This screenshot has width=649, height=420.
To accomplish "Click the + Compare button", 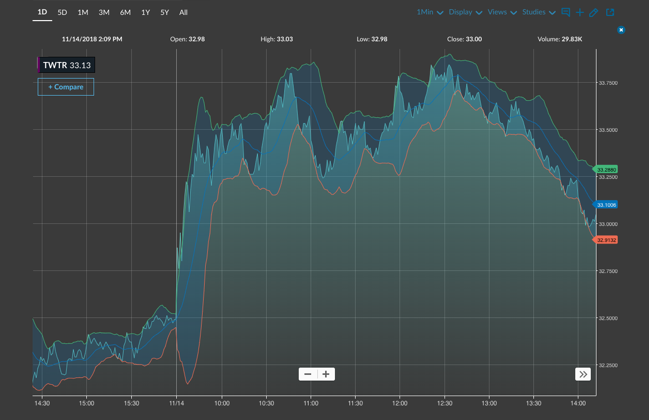I will (x=66, y=87).
